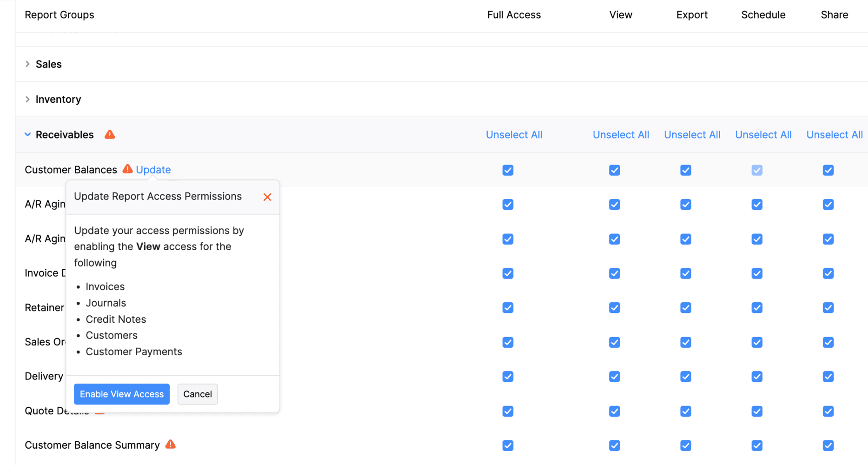Screen dimensions: 868x465
Task: Collapse the Receivables report group
Action: 28,135
